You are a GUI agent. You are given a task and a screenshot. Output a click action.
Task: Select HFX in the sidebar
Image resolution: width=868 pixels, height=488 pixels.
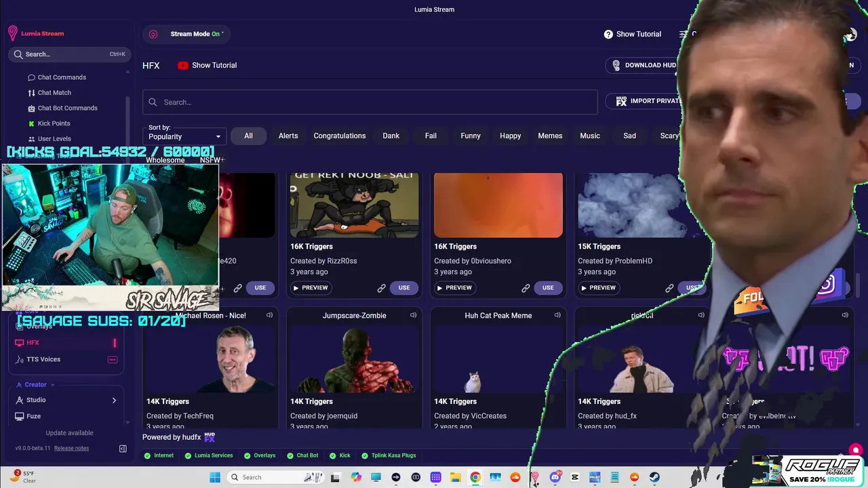click(66, 343)
